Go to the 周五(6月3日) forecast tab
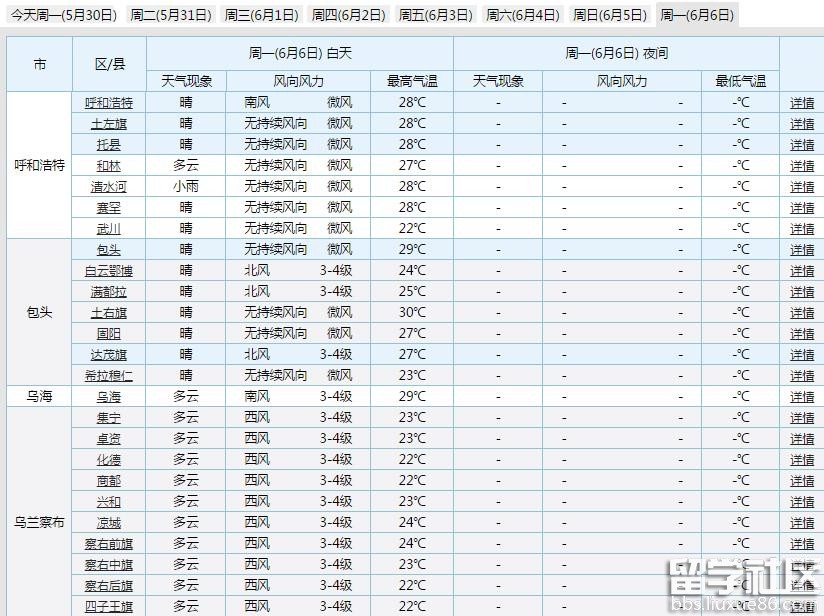The height and width of the screenshot is (616, 824). tap(435, 15)
